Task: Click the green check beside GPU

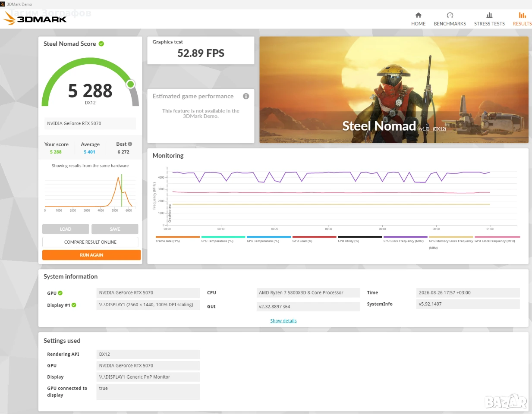Action: [x=60, y=293]
